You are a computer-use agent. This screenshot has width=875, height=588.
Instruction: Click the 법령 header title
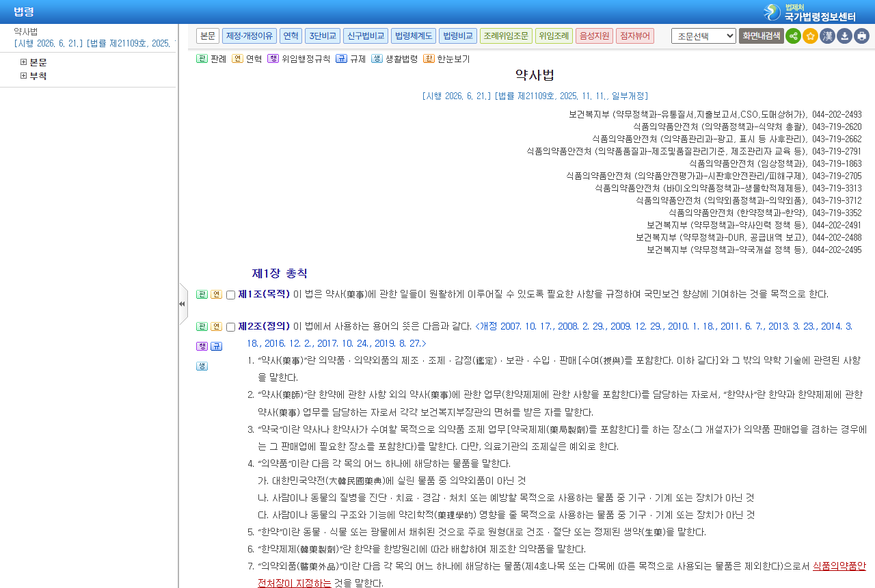pyautogui.click(x=24, y=12)
